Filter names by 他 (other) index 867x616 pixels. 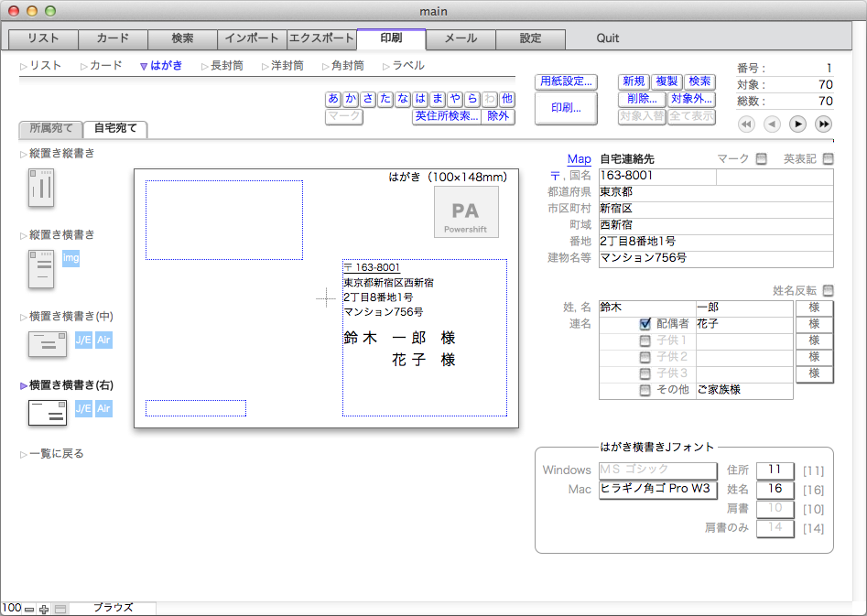(x=507, y=99)
